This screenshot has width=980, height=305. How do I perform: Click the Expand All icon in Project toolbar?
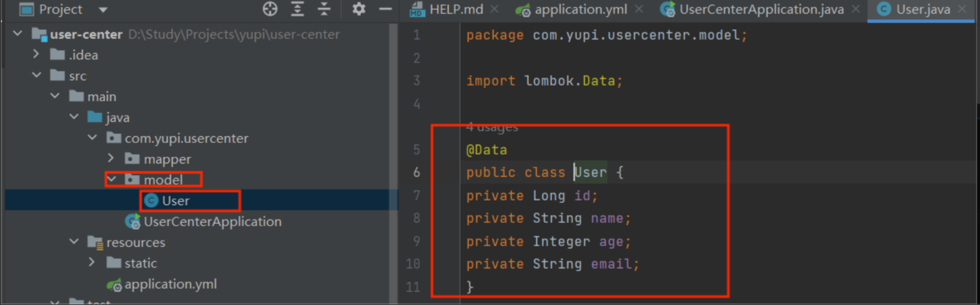297,9
